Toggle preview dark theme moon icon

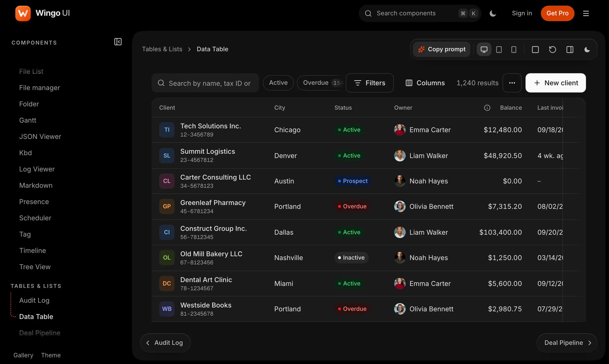pos(587,50)
